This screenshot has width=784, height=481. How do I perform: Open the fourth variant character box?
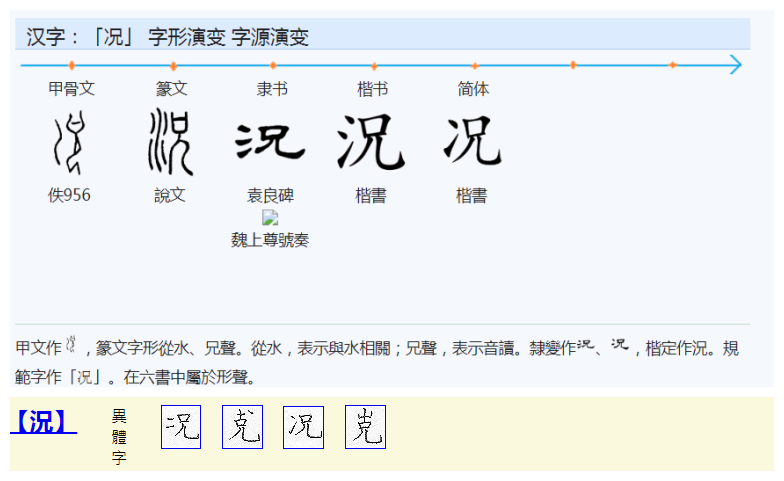pos(366,427)
